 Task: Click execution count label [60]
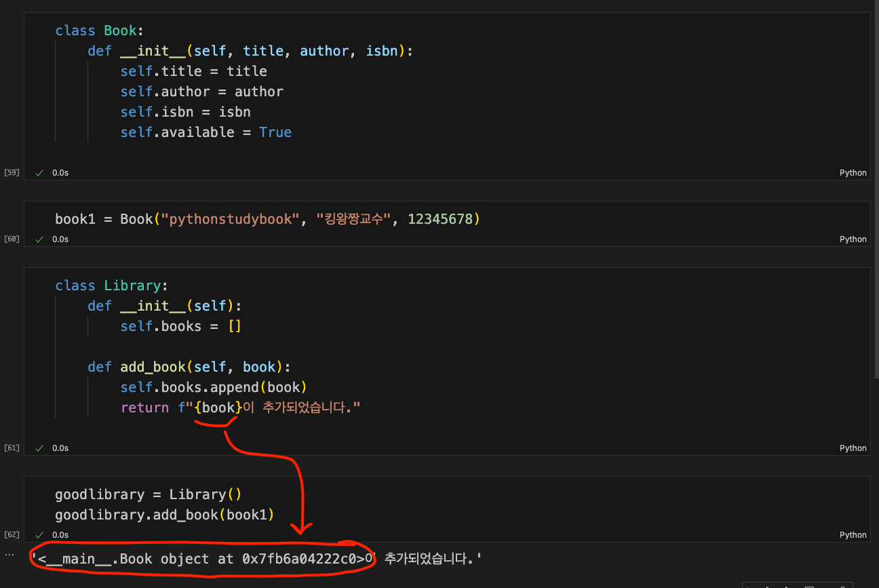[12, 239]
